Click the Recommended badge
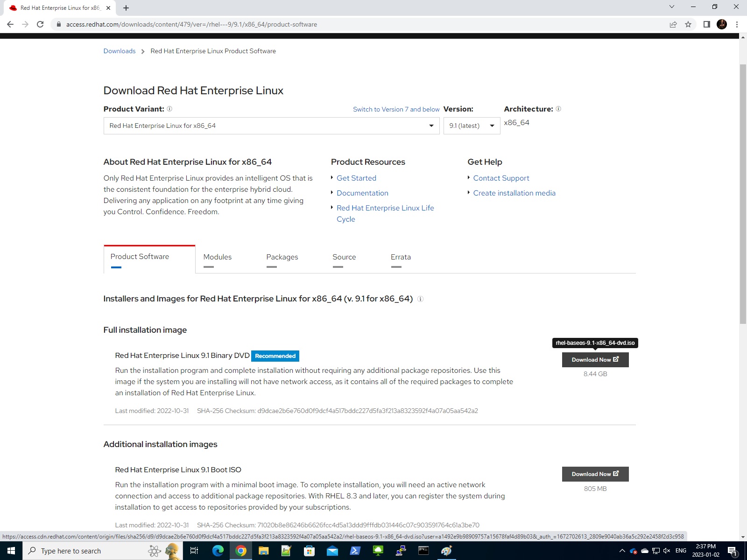Image resolution: width=747 pixels, height=560 pixels. pos(275,356)
